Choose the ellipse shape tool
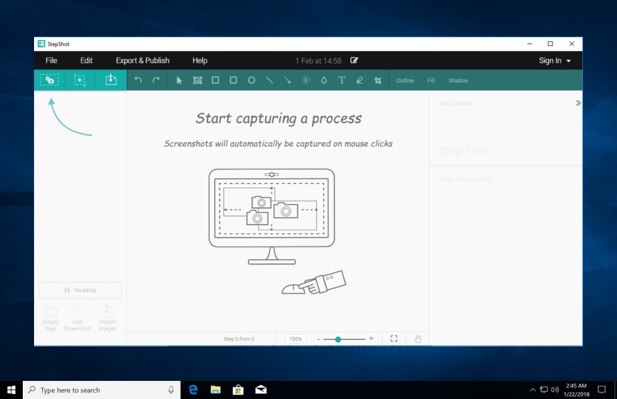Image resolution: width=617 pixels, height=399 pixels. pyautogui.click(x=251, y=80)
